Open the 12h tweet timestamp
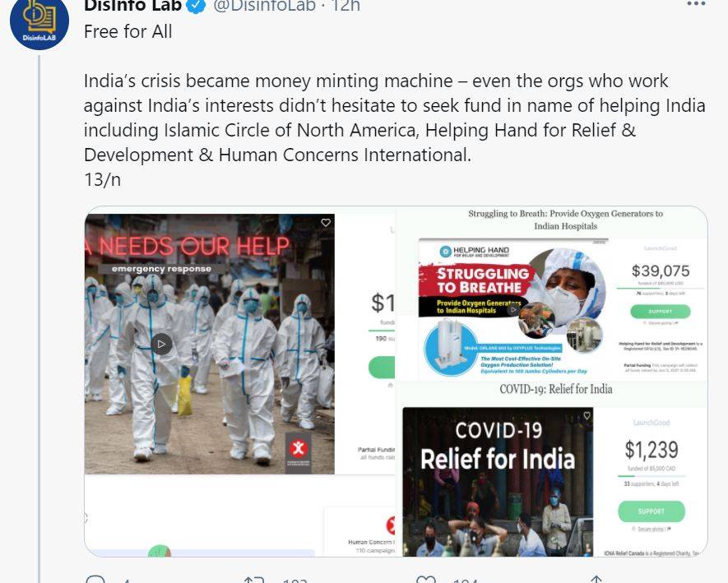 pos(345,6)
